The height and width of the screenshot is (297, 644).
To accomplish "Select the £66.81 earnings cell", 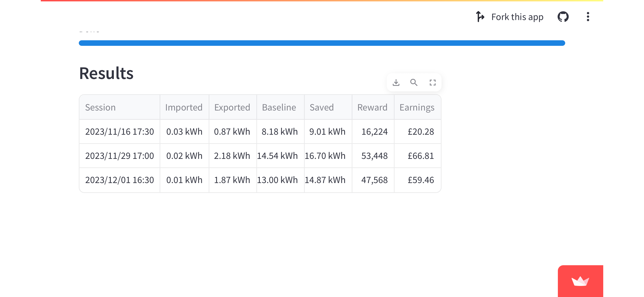I will 418,156.
